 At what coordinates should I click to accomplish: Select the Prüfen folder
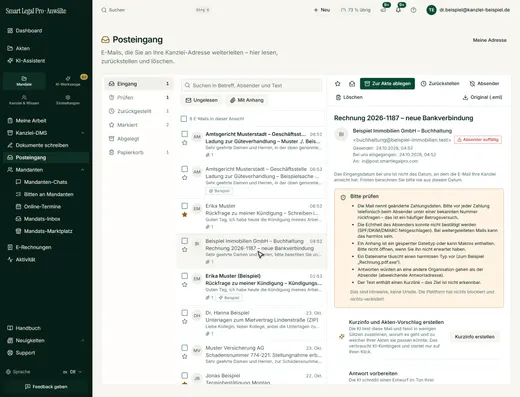click(x=139, y=97)
